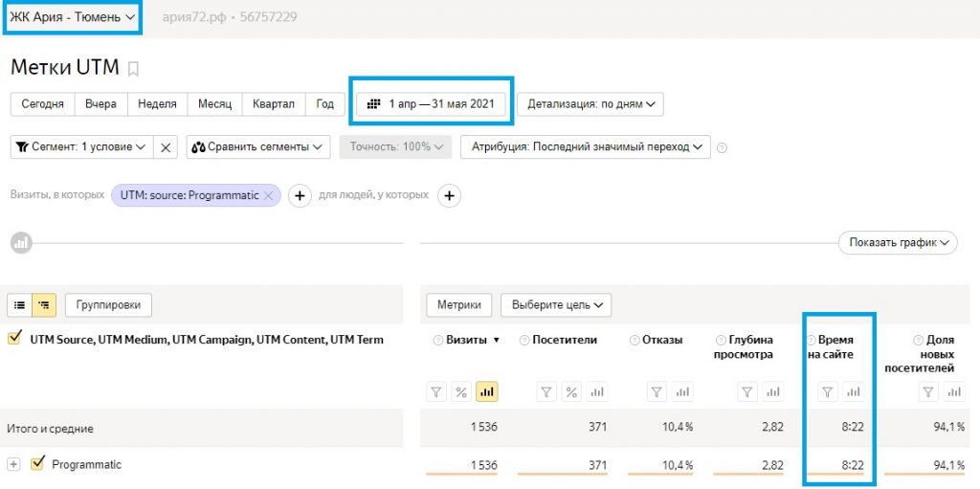This screenshot has height=489, width=980.
Task: Open the Атрибуция dropdown
Action: click(585, 147)
